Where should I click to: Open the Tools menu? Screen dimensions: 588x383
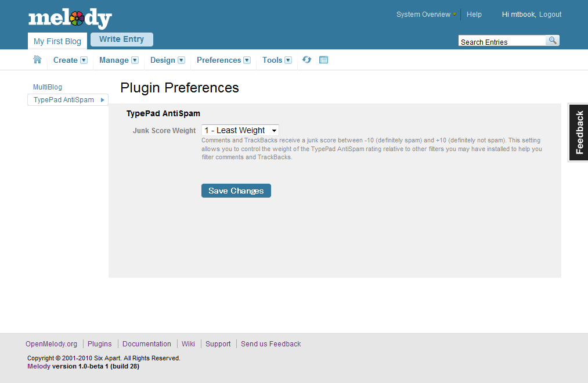[272, 60]
